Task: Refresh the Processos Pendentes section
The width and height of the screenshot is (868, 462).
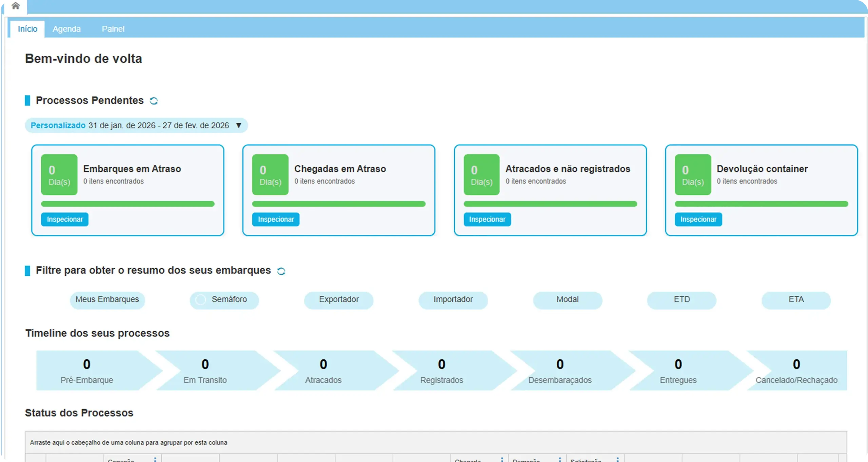Action: (x=154, y=101)
